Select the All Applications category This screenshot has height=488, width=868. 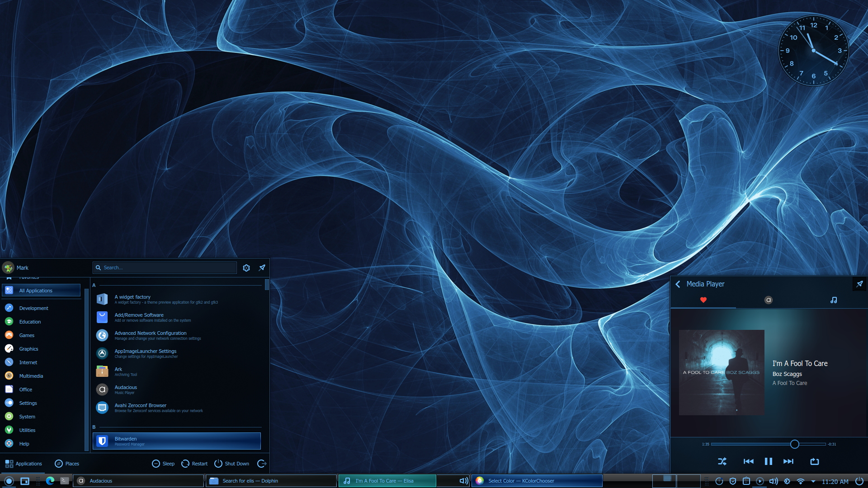click(41, 291)
